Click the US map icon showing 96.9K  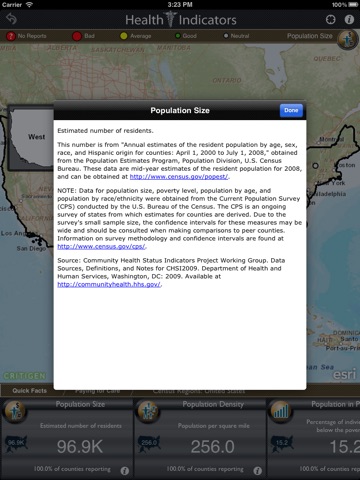click(16, 443)
